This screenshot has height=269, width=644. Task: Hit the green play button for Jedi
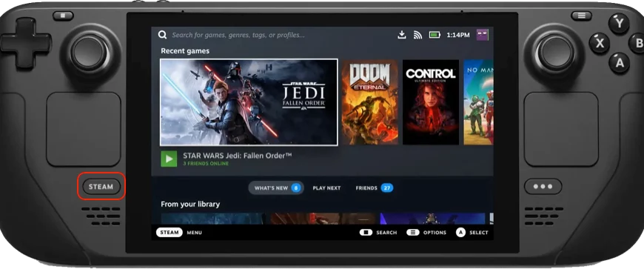pyautogui.click(x=169, y=159)
